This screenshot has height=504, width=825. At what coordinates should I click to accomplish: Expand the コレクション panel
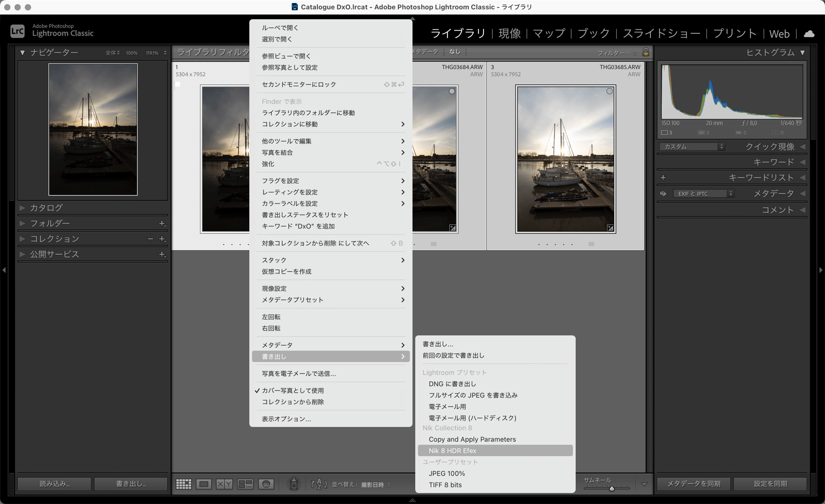tap(22, 239)
